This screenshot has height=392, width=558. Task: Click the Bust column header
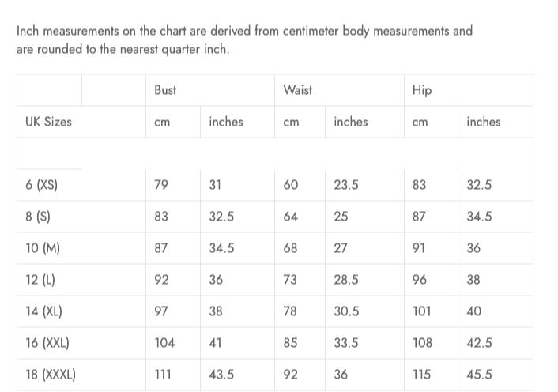pos(165,90)
